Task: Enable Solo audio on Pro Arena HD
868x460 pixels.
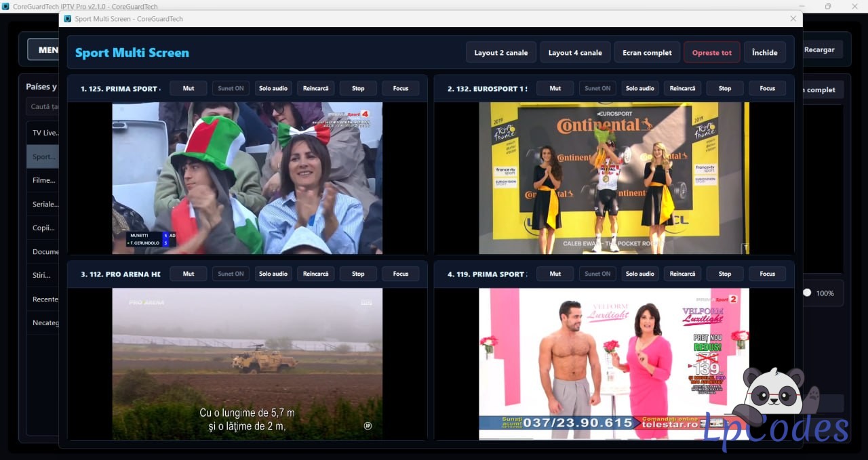Action: point(273,274)
